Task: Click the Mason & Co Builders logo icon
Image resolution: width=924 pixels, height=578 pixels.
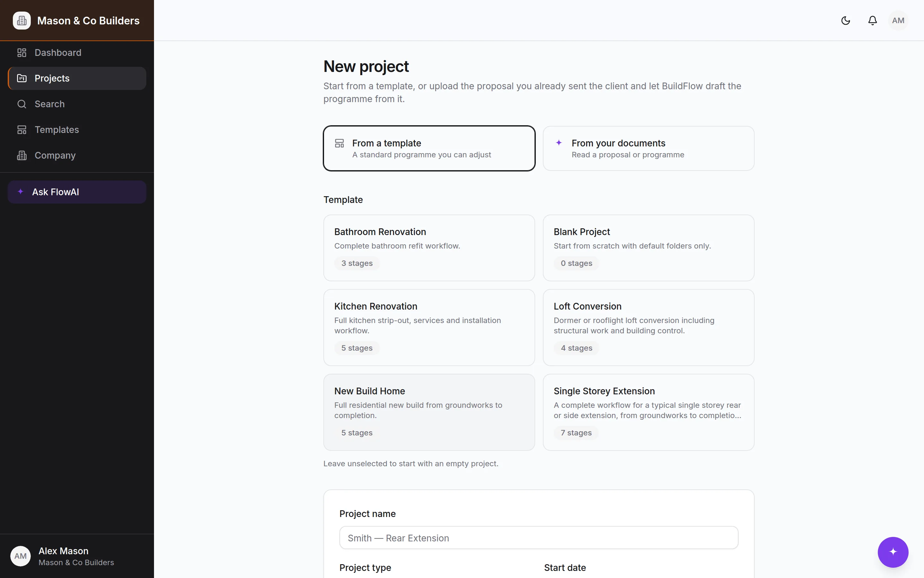Action: coord(22,21)
